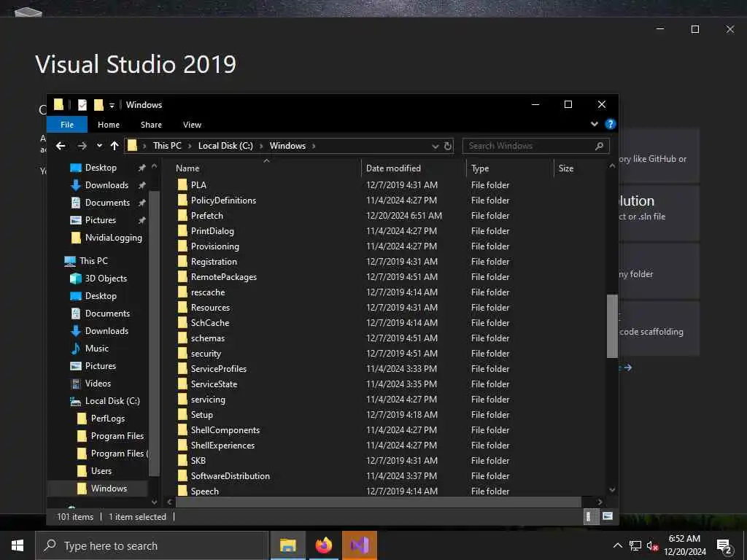This screenshot has height=560, width=747.
Task: Go up one level with Up arrow
Action: (115, 146)
